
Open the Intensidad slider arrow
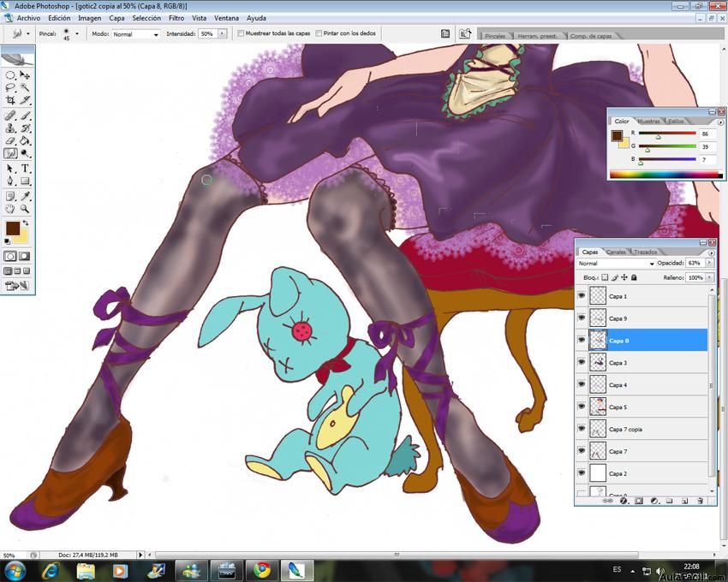[x=222, y=34]
